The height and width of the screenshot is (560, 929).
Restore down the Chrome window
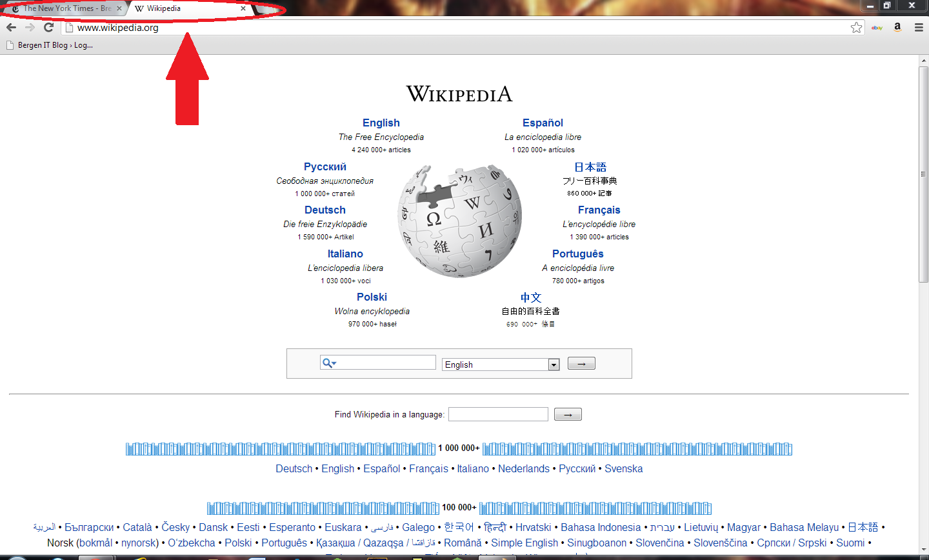pos(887,6)
